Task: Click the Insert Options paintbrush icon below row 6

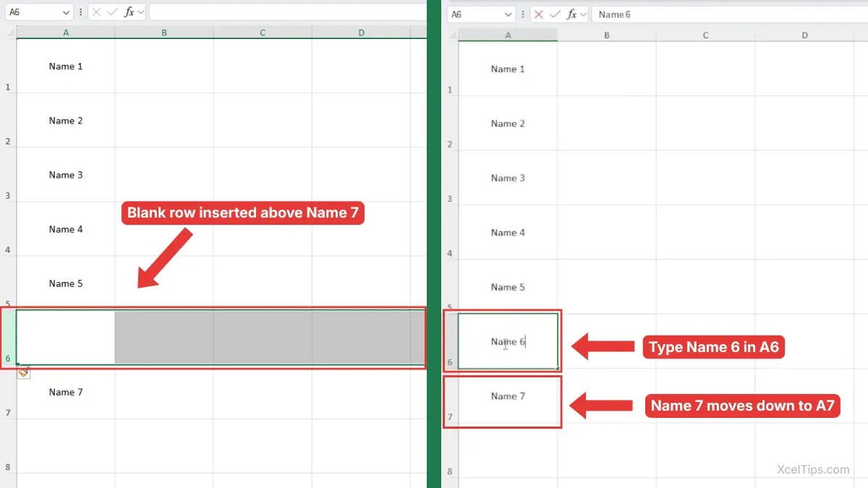Action: 23,372
